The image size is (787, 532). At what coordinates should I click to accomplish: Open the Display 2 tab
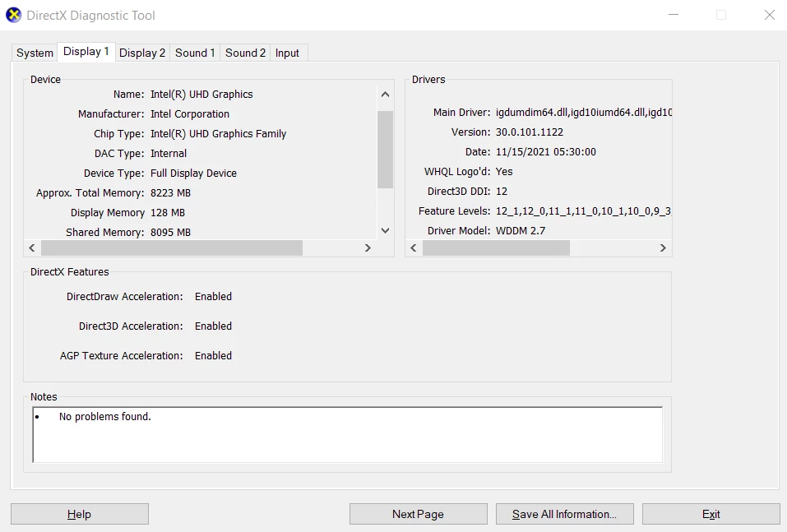[x=142, y=53]
